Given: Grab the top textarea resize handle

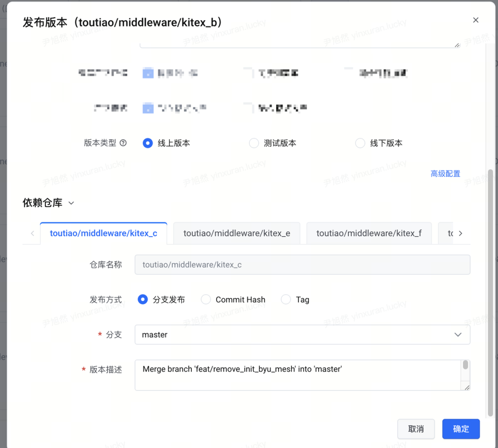Looking at the screenshot, I should coord(457,45).
